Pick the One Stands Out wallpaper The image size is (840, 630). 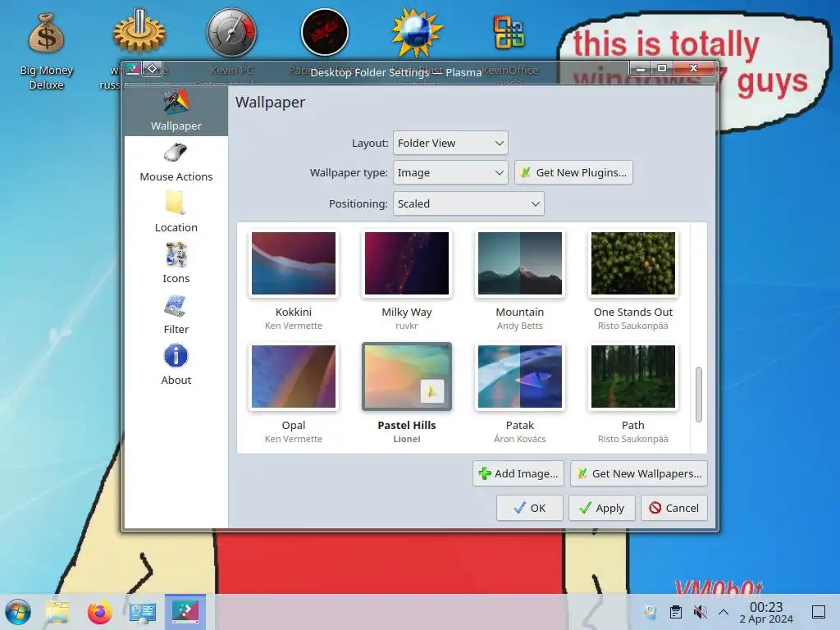tap(632, 263)
